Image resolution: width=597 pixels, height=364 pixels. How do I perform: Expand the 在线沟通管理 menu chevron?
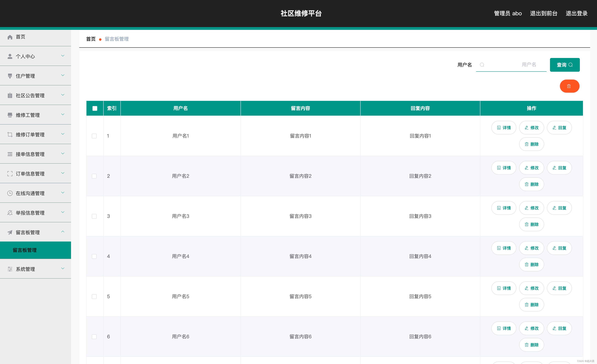click(63, 193)
